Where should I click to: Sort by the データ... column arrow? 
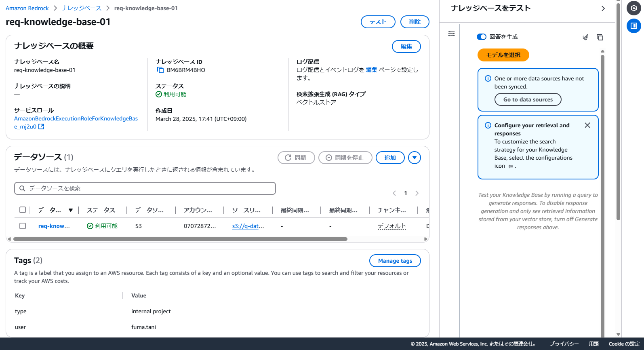(71, 210)
